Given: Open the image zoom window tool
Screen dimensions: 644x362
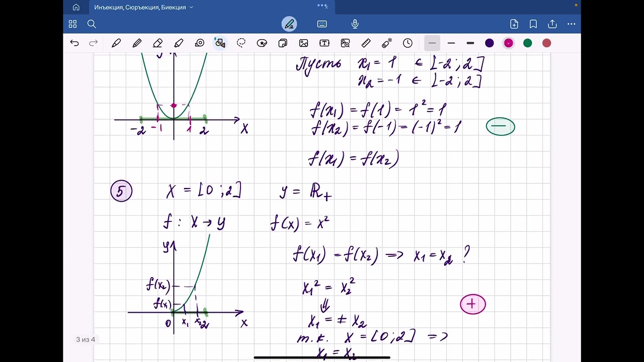Looking at the screenshot, I should (345, 43).
